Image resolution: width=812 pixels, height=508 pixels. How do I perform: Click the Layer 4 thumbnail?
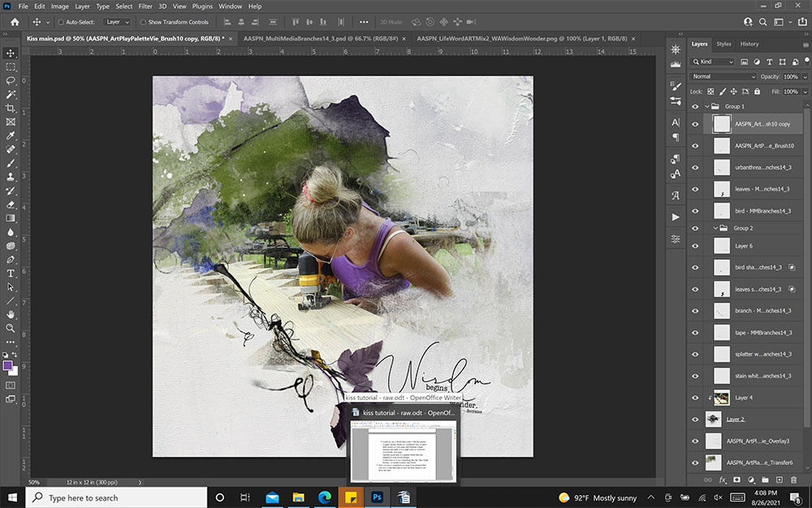tap(721, 398)
